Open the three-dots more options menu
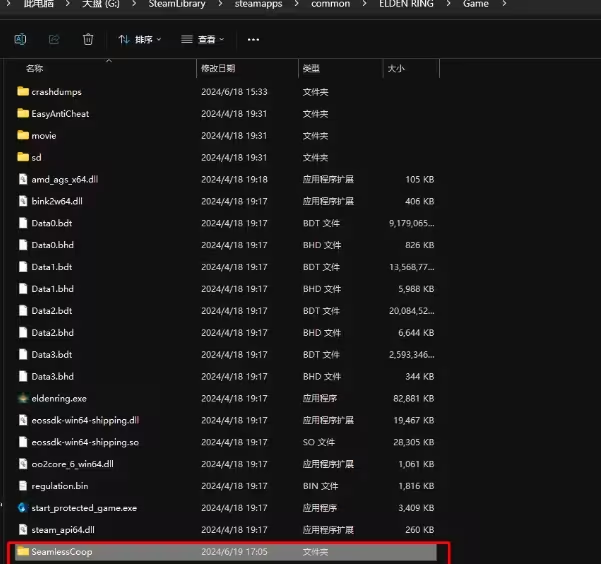 coord(253,39)
